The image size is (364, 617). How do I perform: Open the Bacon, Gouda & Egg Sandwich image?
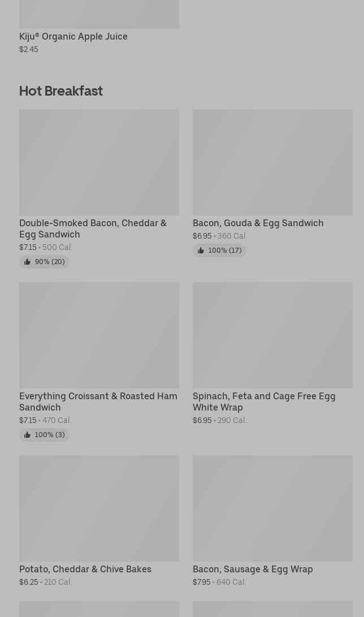pos(272,162)
